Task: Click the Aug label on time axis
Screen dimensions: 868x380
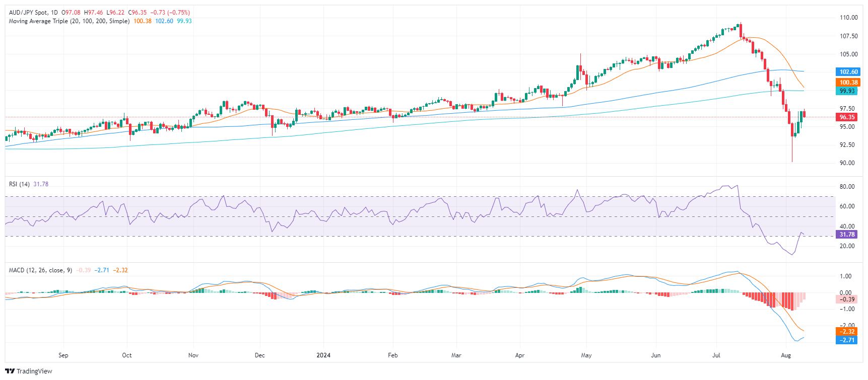Action: [786, 355]
